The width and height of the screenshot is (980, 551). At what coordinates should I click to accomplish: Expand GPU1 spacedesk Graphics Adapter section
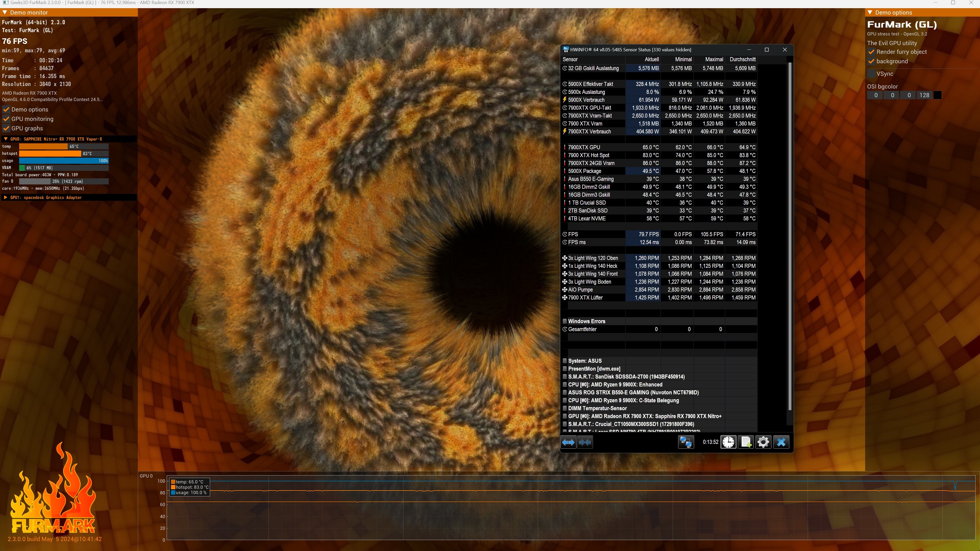[6, 198]
